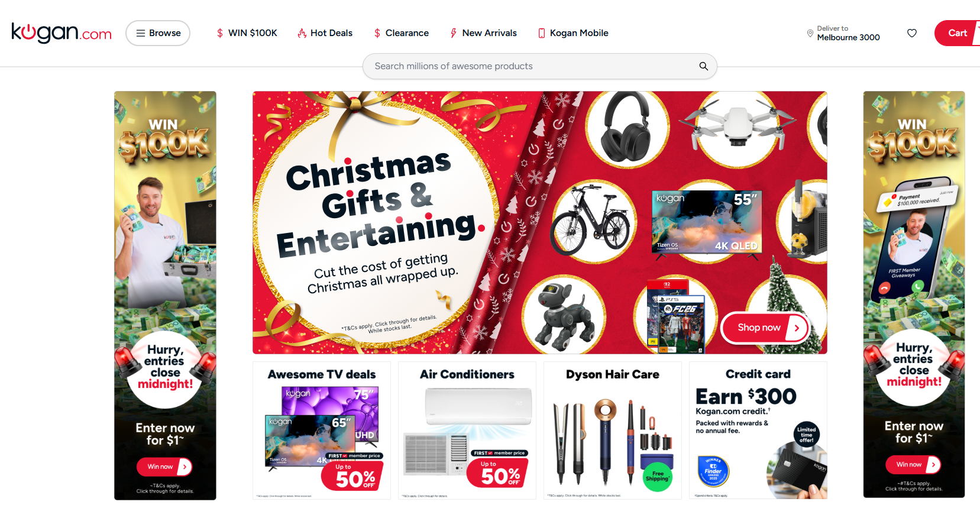The height and width of the screenshot is (505, 980).
Task: Click Win now on left banner
Action: click(164, 467)
